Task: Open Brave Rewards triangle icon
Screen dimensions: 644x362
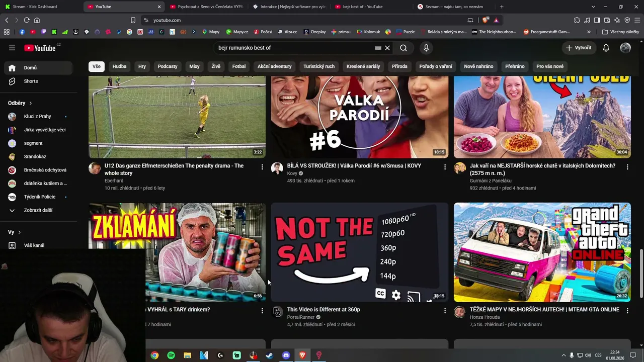Action: click(x=496, y=20)
